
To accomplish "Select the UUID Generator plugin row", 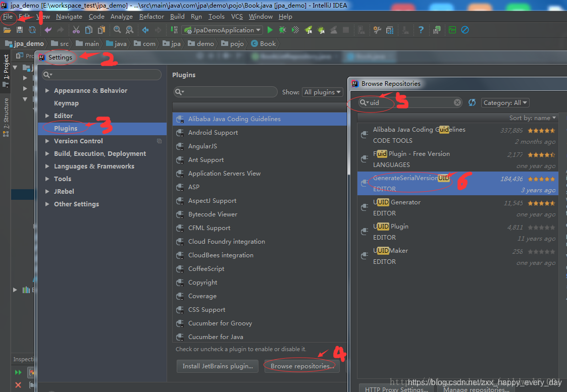I will (458, 208).
